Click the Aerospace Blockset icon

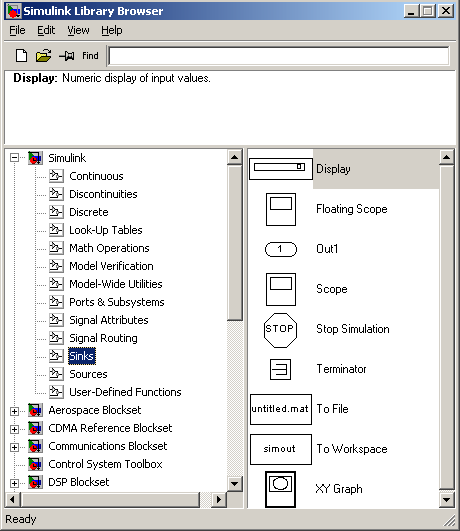35,410
